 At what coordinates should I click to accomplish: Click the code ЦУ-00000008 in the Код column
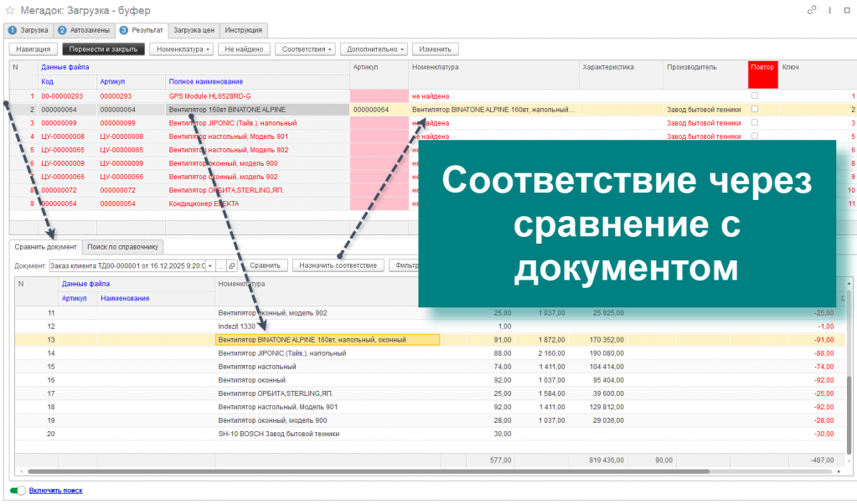[x=63, y=136]
